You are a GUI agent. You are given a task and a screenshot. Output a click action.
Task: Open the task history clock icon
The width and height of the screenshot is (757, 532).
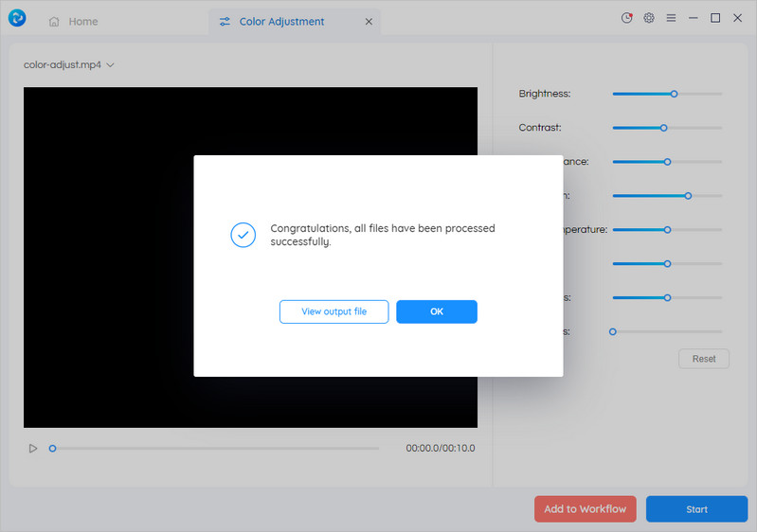pos(626,18)
